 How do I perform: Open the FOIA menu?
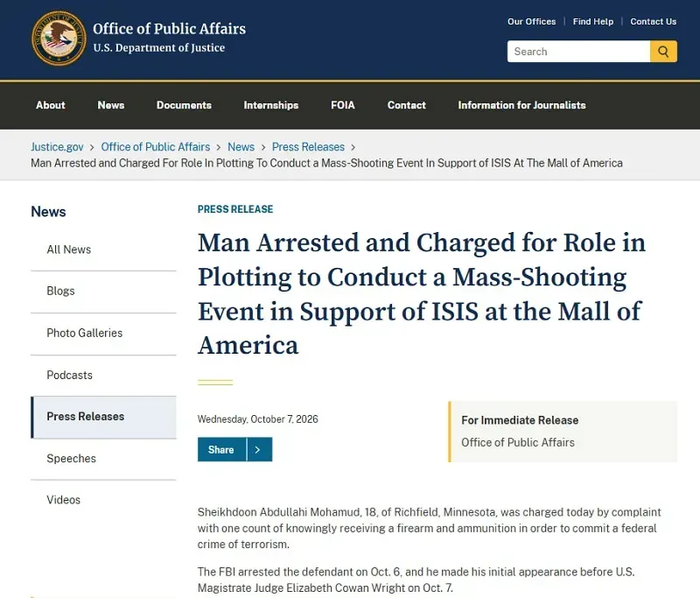point(343,105)
